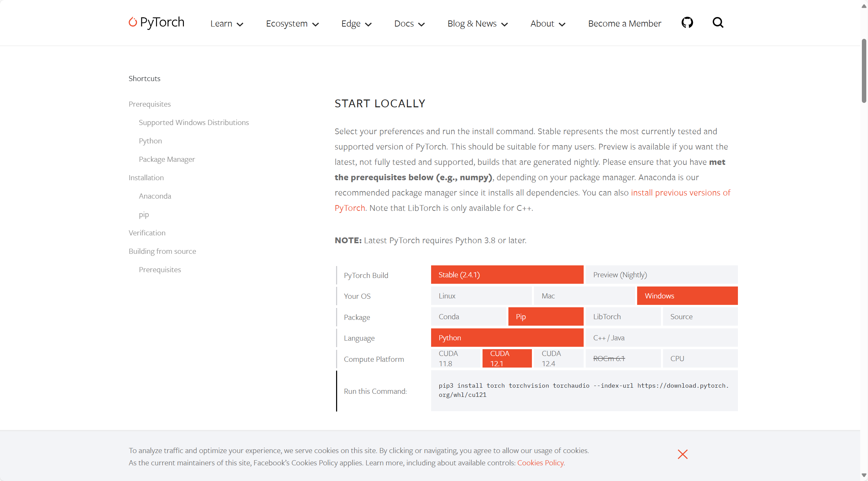The height and width of the screenshot is (481, 868).
Task: Dismiss cookie banner with red X
Action: [x=682, y=454]
